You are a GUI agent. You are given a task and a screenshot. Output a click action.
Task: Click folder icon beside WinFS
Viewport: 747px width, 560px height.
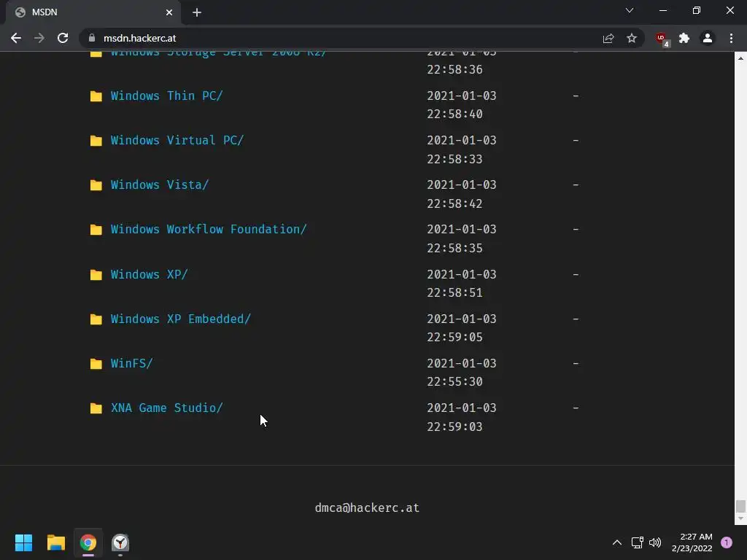96,364
